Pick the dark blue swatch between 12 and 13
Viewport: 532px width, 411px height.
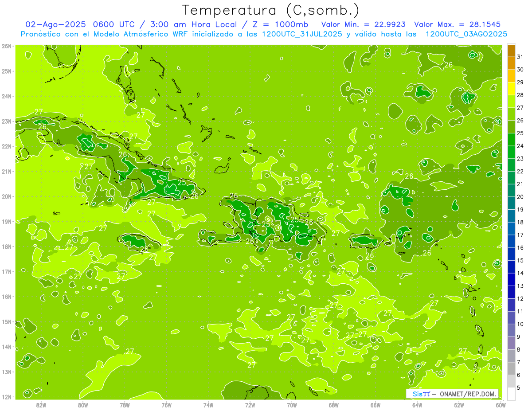(x=511, y=292)
